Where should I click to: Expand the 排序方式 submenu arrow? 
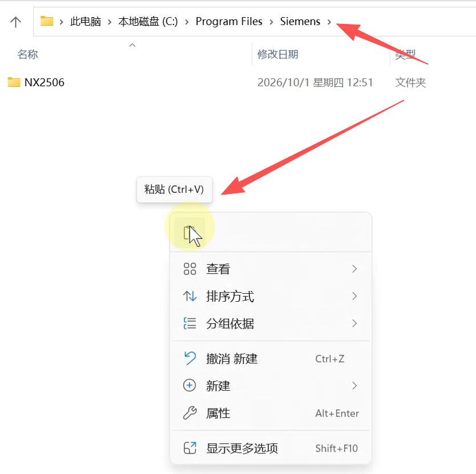(x=354, y=296)
